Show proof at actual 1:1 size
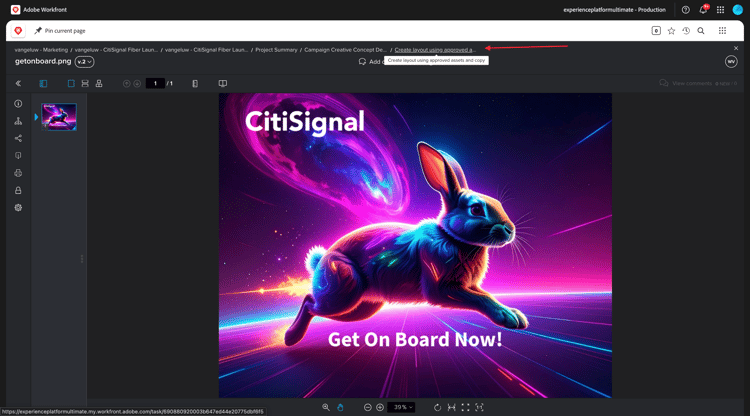The image size is (750, 416). tap(479, 407)
